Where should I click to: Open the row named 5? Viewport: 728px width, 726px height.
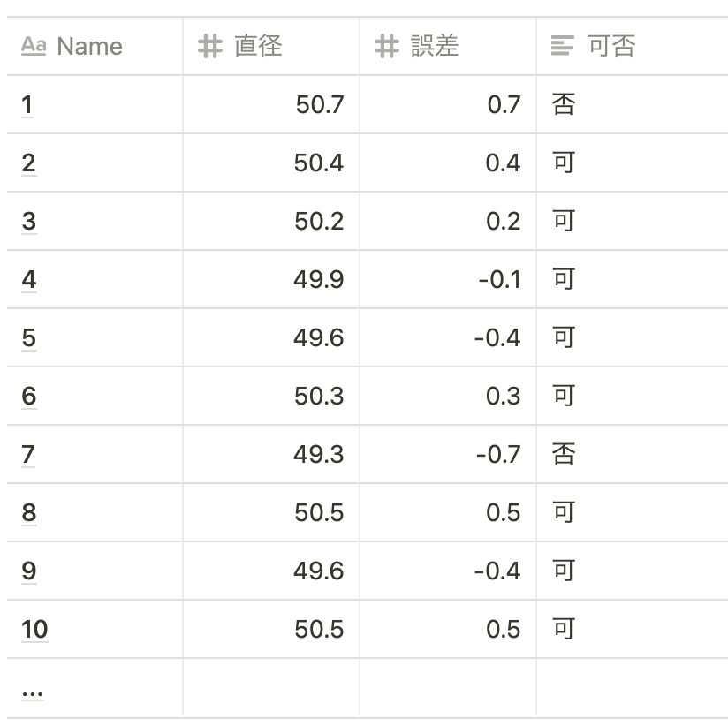point(29,337)
